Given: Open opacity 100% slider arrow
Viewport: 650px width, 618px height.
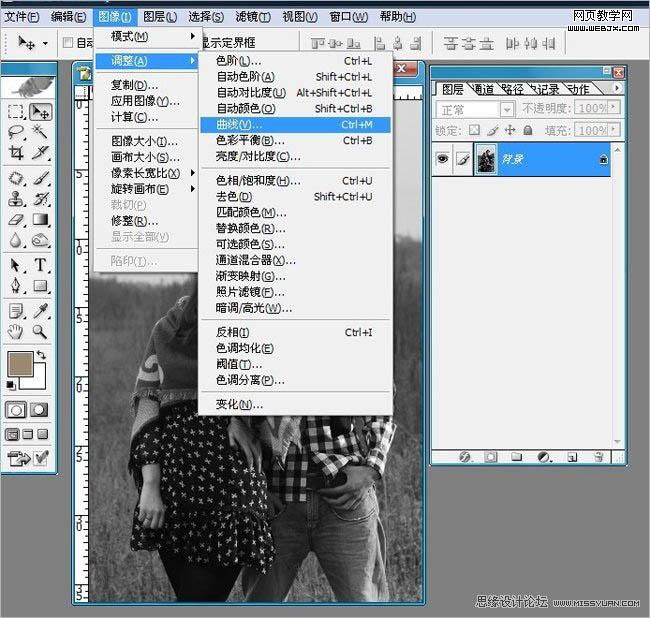Looking at the screenshot, I should click(614, 108).
